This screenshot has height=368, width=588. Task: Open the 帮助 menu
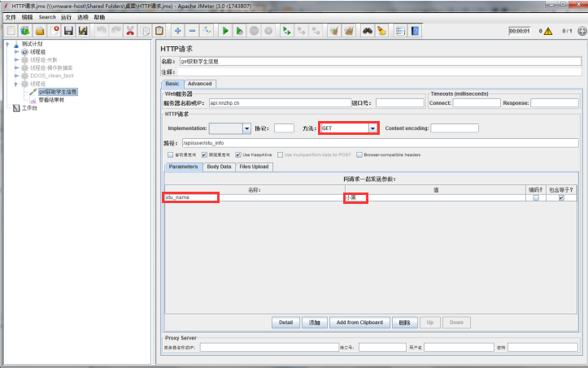[x=99, y=17]
